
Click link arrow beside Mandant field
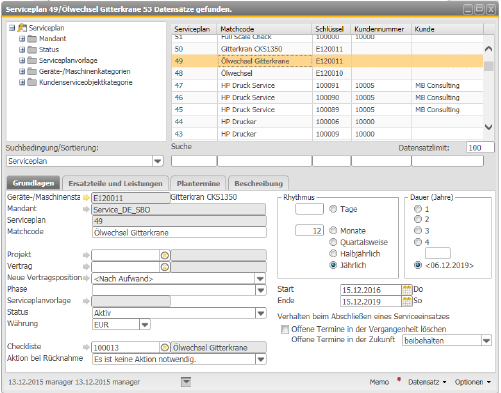coord(86,209)
